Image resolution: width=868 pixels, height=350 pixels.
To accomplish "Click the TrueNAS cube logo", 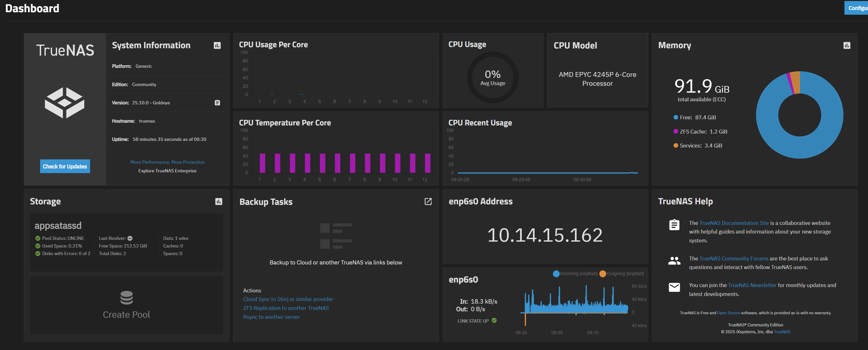I will (x=65, y=103).
